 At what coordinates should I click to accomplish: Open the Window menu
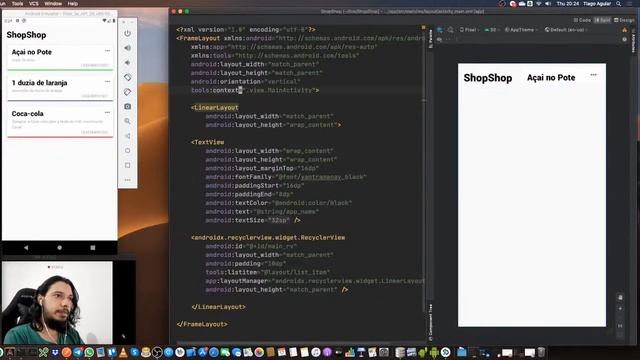[53, 3]
